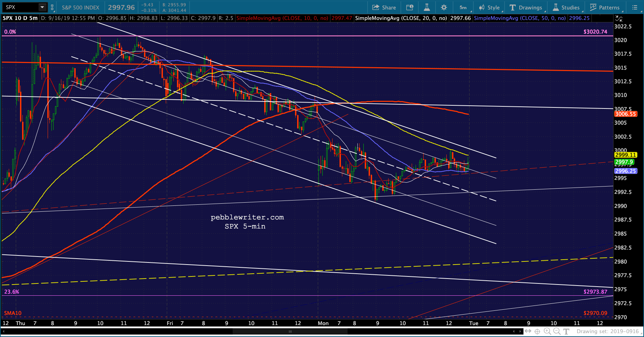This screenshot has width=644, height=337.
Task: Click the bid price B: 2955.99
Action: pyautogui.click(x=174, y=5)
